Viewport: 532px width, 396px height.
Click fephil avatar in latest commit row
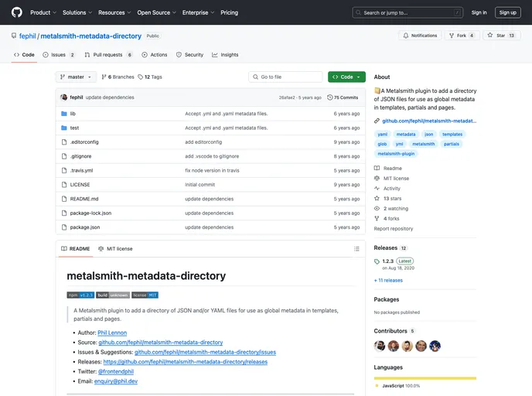tap(63, 97)
